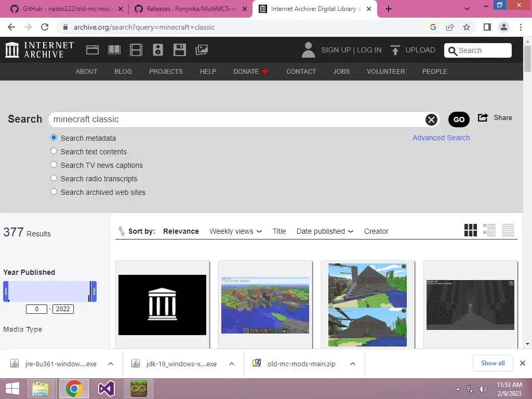Open the Chrome three-dot menu
The height and width of the screenshot is (399, 532).
[x=521, y=27]
